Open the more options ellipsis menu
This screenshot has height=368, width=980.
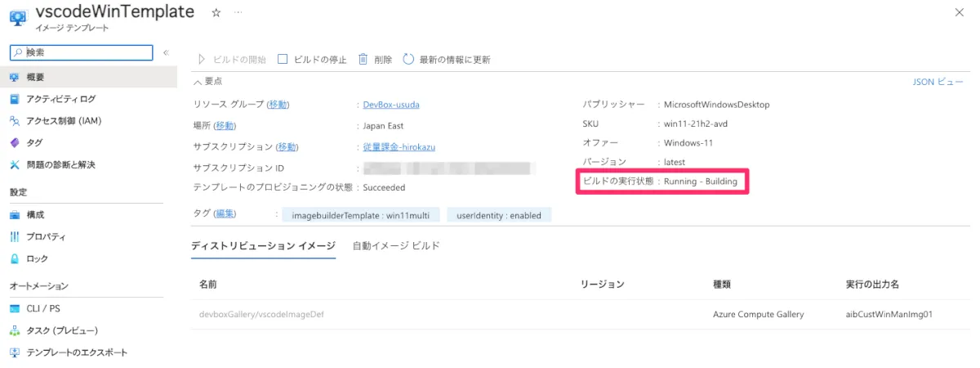click(238, 12)
